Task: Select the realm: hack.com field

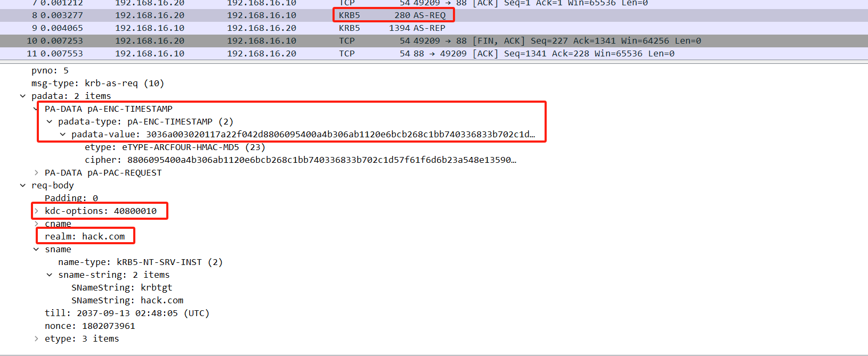Action: pyautogui.click(x=85, y=237)
